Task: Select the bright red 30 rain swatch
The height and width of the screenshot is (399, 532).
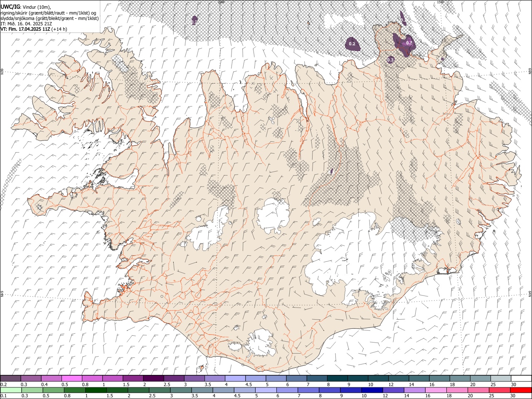Action: point(521,390)
